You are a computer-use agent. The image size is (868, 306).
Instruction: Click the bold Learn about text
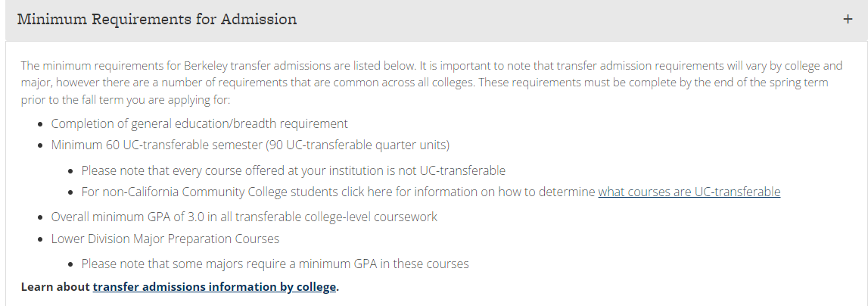[55, 286]
